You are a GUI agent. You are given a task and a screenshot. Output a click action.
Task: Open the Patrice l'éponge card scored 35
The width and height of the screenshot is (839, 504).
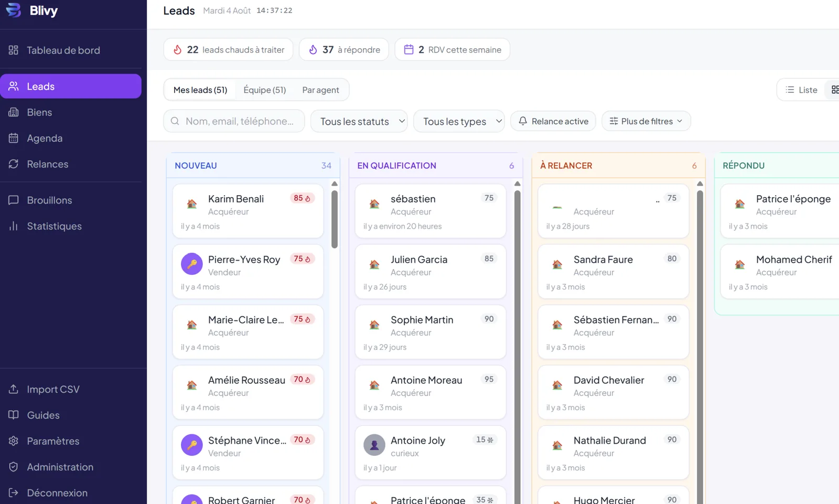click(431, 496)
